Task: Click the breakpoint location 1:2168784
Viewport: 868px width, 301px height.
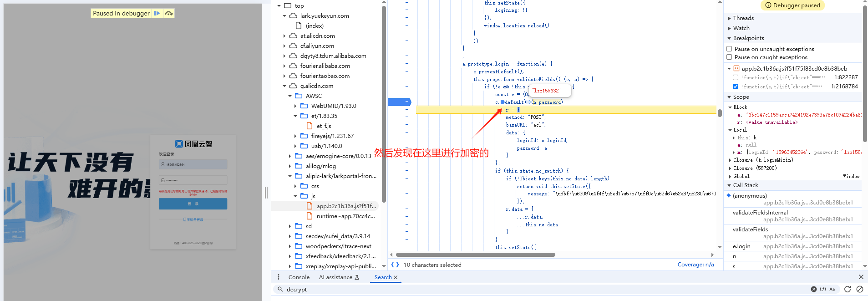Action: point(844,86)
